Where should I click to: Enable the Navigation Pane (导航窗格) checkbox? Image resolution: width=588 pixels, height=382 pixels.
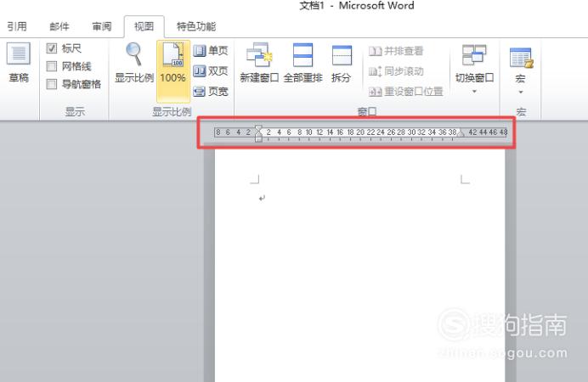click(x=52, y=84)
